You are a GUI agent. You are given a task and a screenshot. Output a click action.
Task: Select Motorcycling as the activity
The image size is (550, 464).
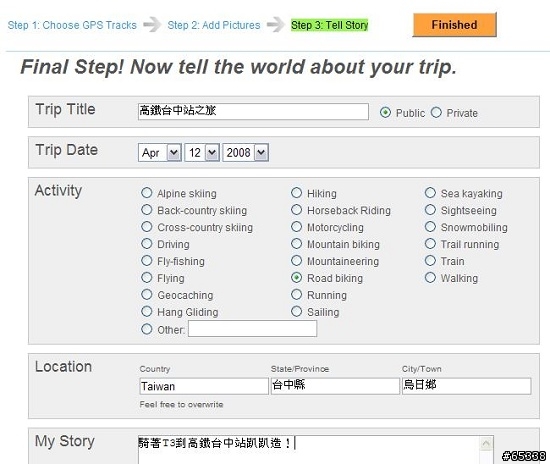click(296, 227)
